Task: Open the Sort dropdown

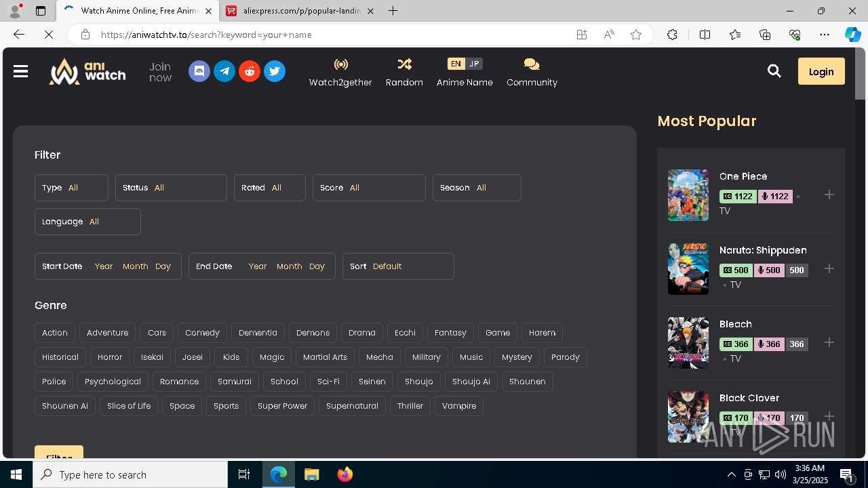Action: (398, 266)
